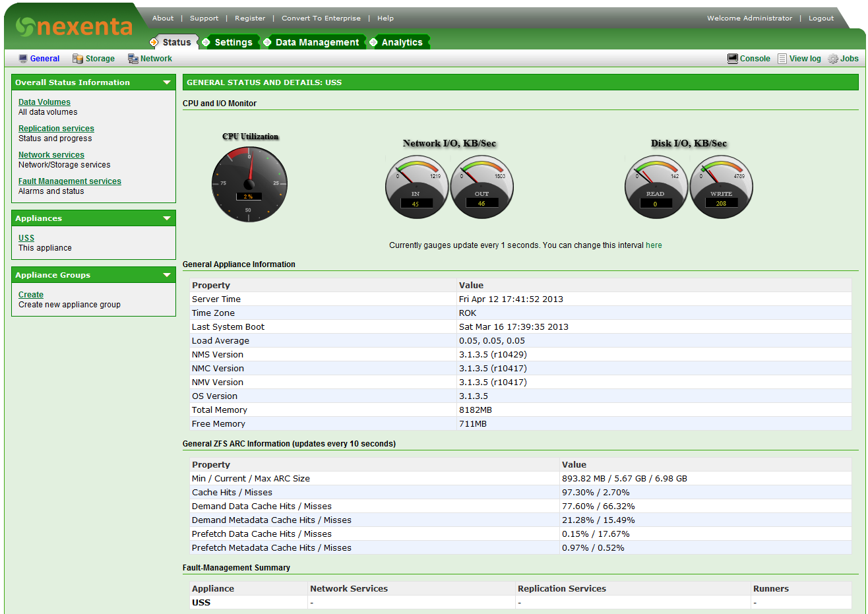Click the Settings tab diamond icon
The image size is (868, 614).
[206, 42]
